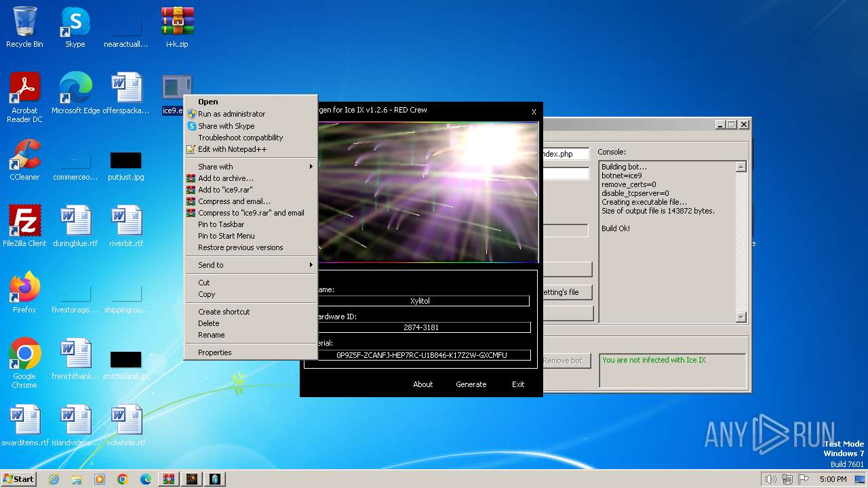Choose Troubleshoot compatibility
The height and width of the screenshot is (488, 868).
click(251, 138)
